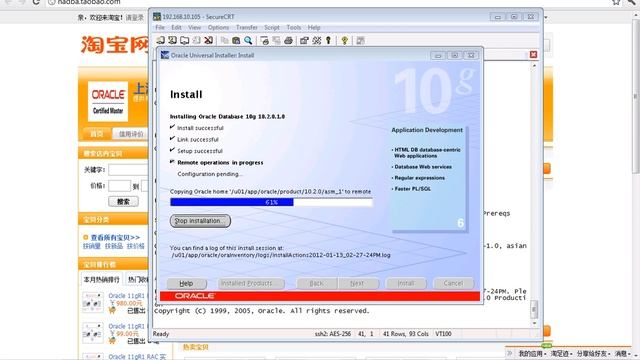Click the Cancel button in Oracle installer
This screenshot has height=360, width=640.
click(x=453, y=283)
